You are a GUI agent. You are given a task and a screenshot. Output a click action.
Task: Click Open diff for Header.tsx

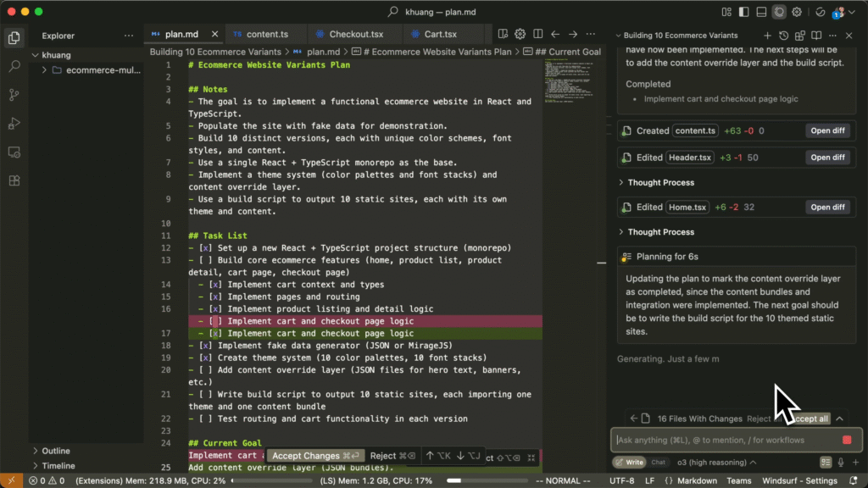pyautogui.click(x=826, y=158)
